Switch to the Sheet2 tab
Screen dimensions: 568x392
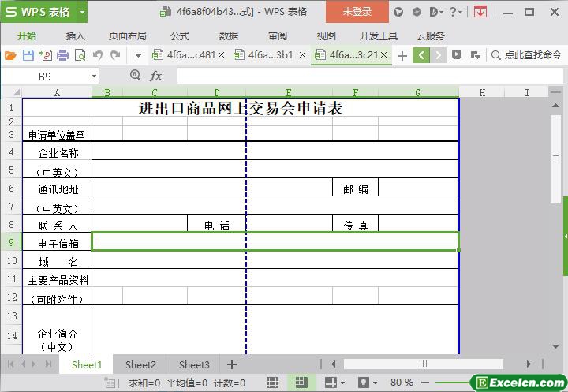(x=140, y=364)
